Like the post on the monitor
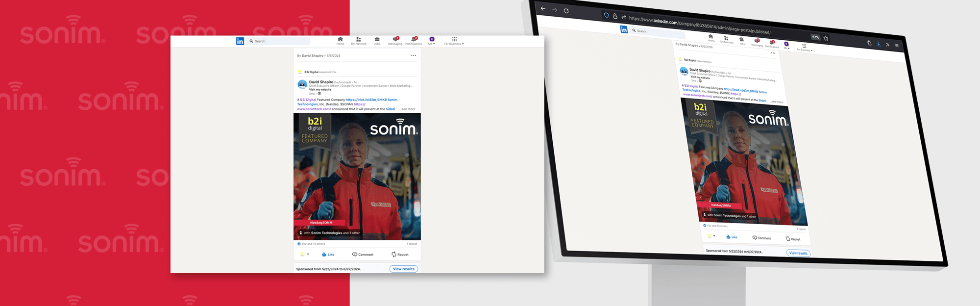This screenshot has height=306, width=980. tap(732, 237)
